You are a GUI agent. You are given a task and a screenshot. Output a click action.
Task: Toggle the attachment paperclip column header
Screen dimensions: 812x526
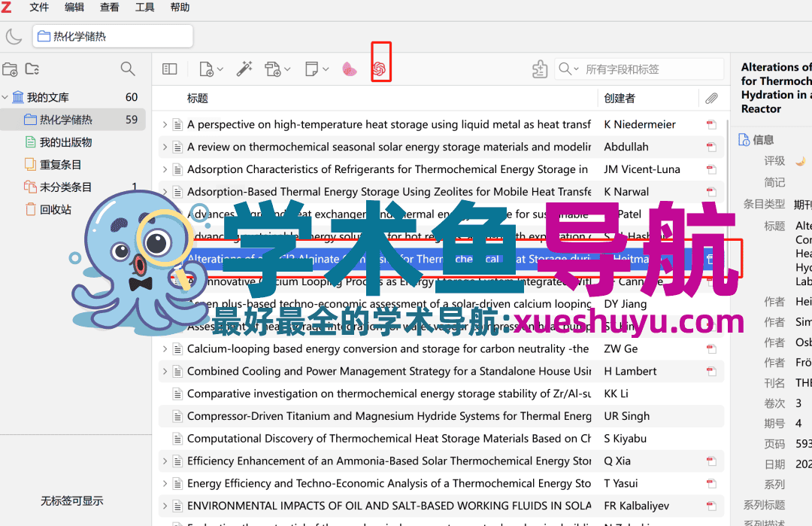click(711, 98)
